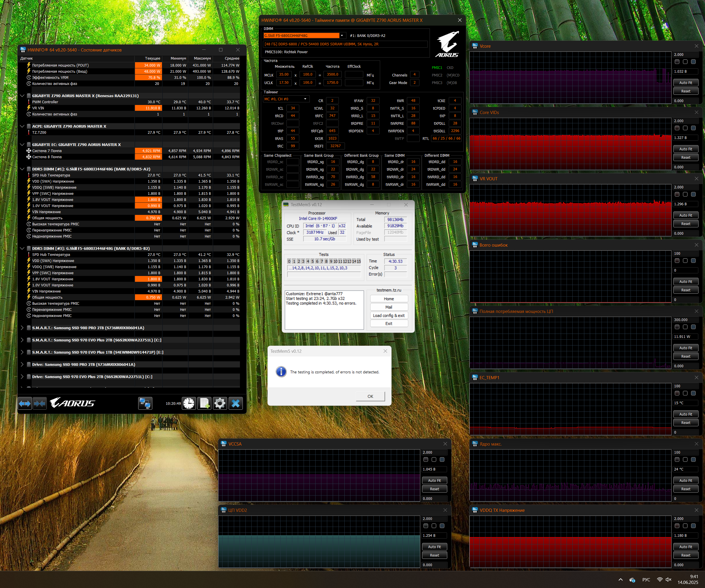Click the clock reset timer icon

pyautogui.click(x=189, y=403)
